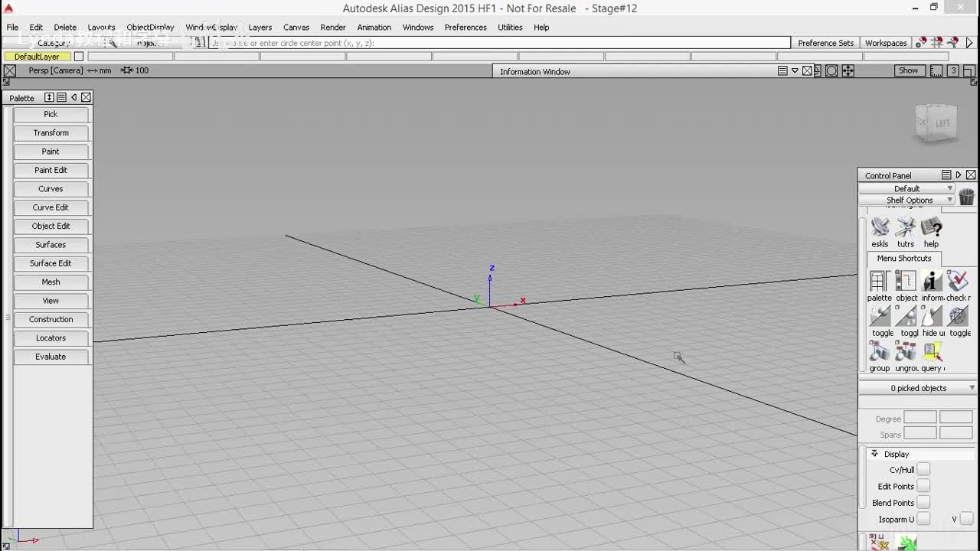This screenshot has height=551, width=980.
Task: Click the Control Panel menu lines icon
Action: (946, 175)
